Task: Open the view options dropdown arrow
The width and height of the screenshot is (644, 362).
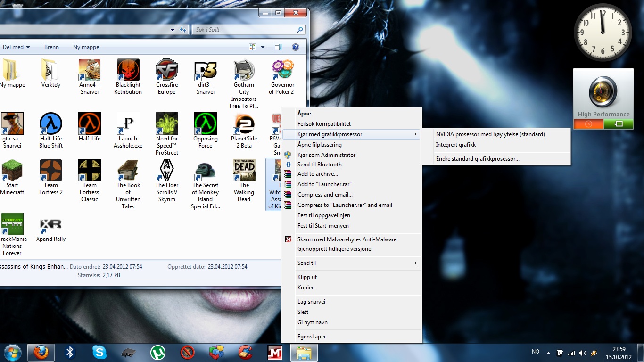Action: coord(263,47)
